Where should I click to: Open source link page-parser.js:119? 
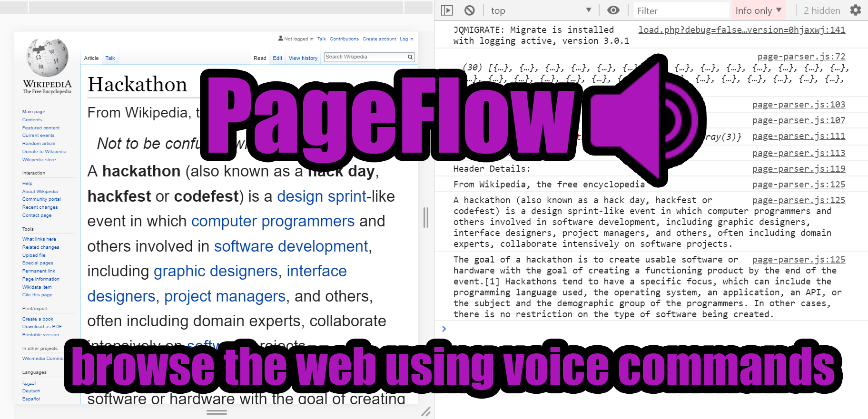(799, 169)
